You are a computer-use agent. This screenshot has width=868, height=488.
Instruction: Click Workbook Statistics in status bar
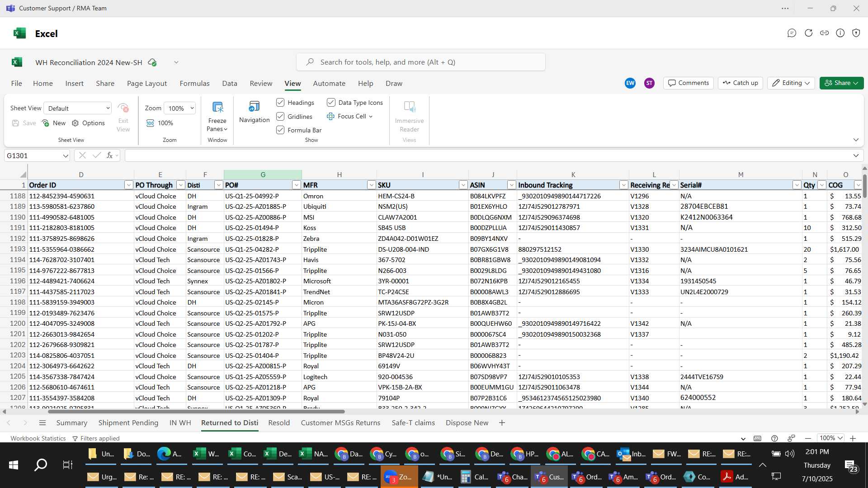tap(38, 439)
